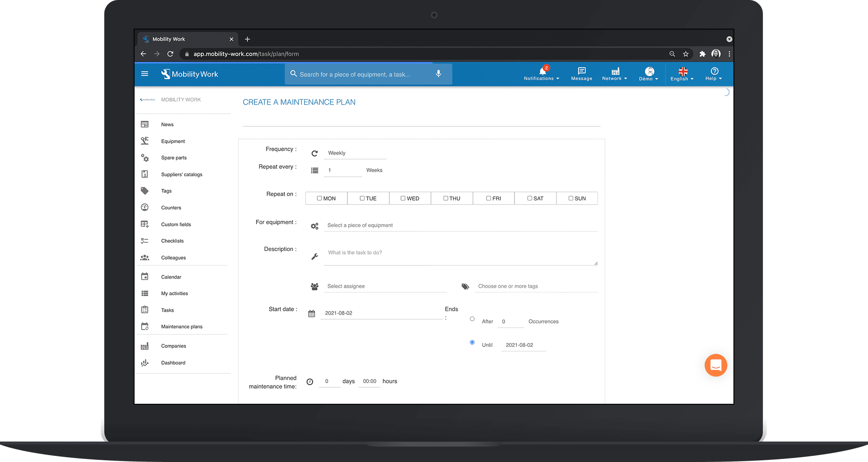868x462 pixels.
Task: Open the Notifications menu
Action: (541, 74)
